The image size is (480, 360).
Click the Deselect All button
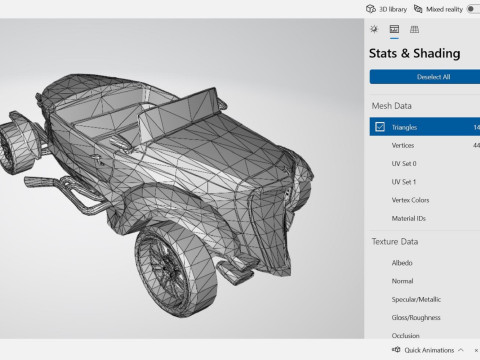(x=425, y=77)
